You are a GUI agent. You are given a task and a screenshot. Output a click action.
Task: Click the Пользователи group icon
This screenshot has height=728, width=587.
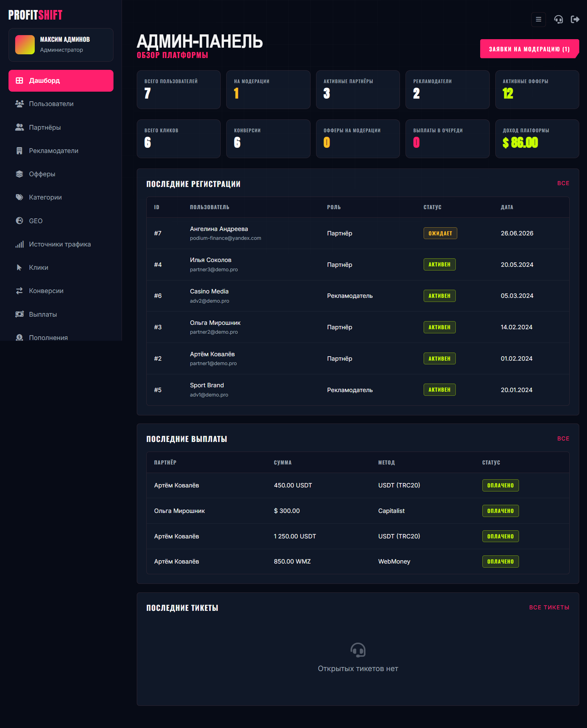(20, 104)
